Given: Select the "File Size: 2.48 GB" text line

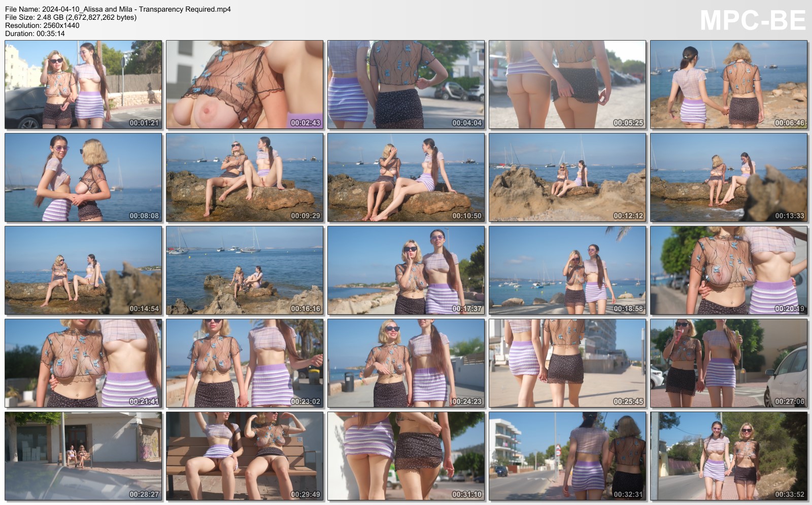Looking at the screenshot, I should point(71,17).
